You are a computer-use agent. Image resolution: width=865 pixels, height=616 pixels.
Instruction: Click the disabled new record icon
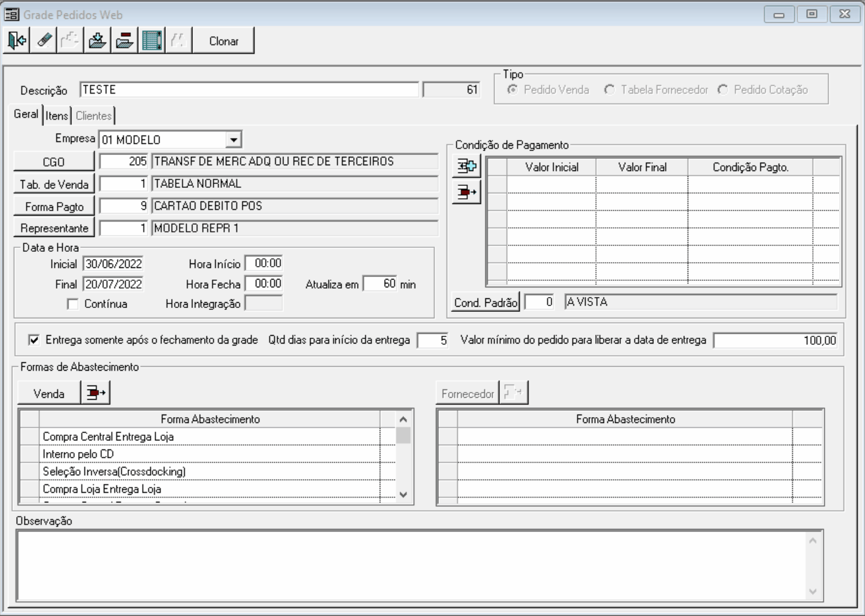[70, 41]
